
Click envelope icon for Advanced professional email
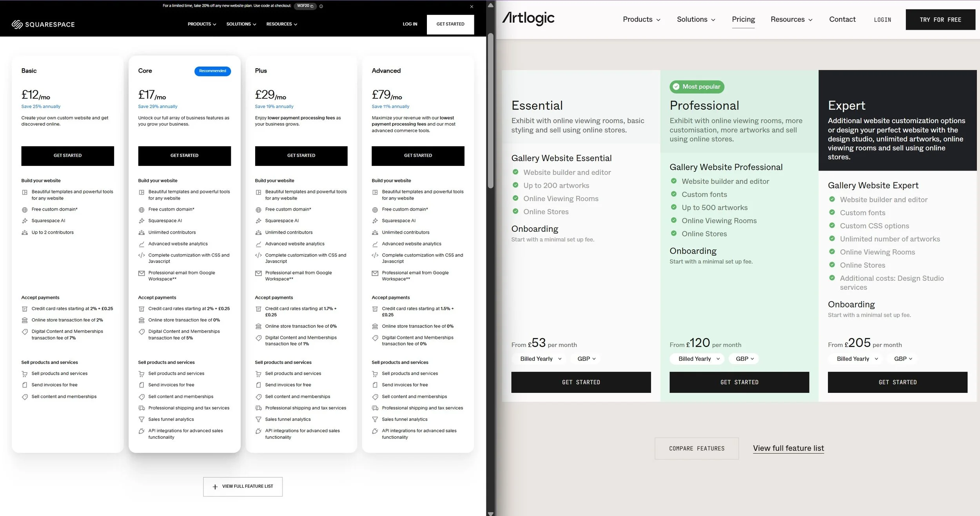pyautogui.click(x=375, y=273)
